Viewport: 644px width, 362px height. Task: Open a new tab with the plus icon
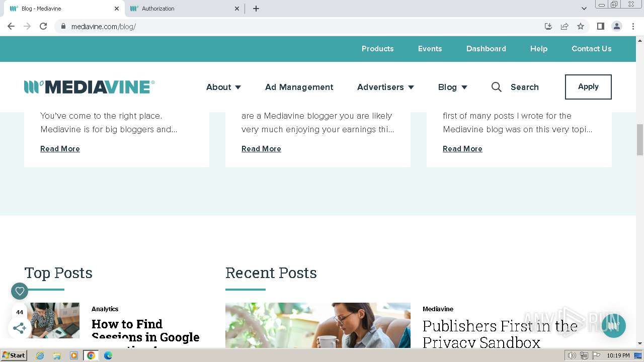click(x=256, y=9)
